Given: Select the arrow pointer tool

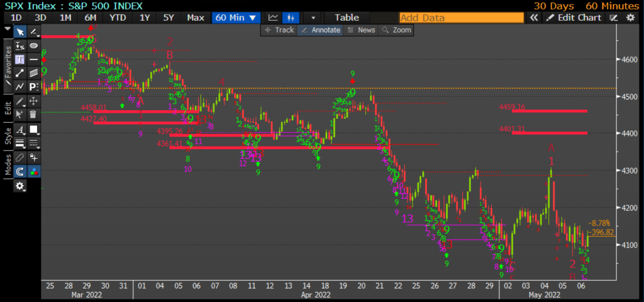Looking at the screenshot, I should point(19,32).
